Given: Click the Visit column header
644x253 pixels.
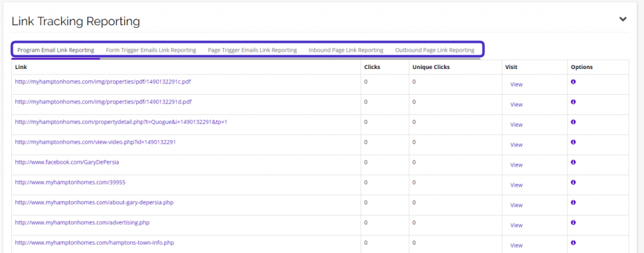Looking at the screenshot, I should pos(511,67).
